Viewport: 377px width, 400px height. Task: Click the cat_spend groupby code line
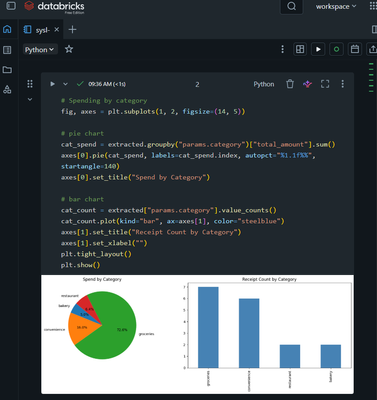[198, 144]
